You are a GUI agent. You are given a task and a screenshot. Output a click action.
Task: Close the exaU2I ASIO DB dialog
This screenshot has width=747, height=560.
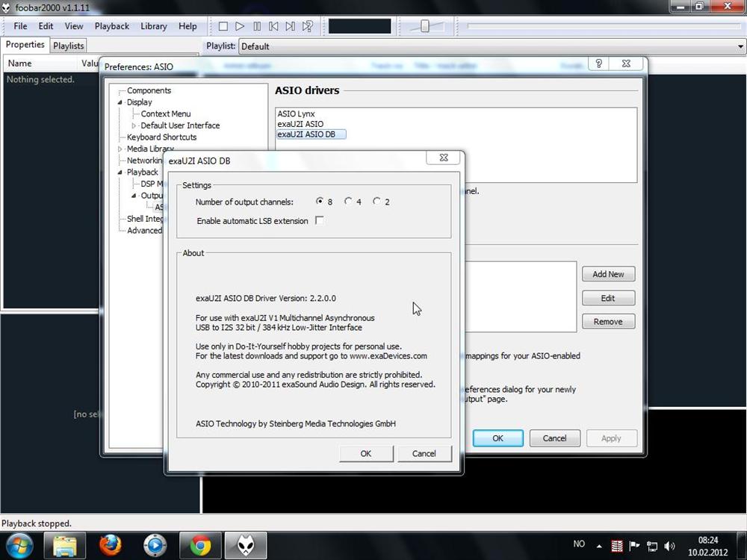click(x=444, y=158)
